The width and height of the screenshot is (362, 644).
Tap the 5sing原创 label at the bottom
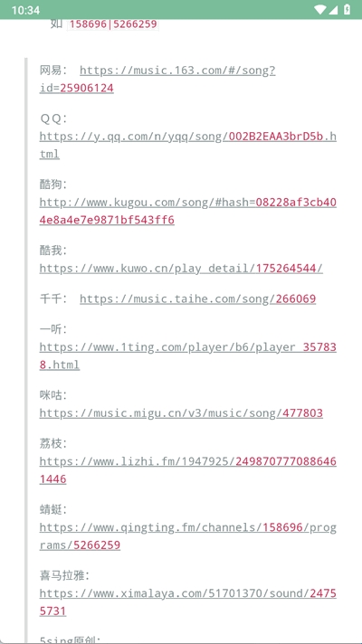pyautogui.click(x=70, y=639)
